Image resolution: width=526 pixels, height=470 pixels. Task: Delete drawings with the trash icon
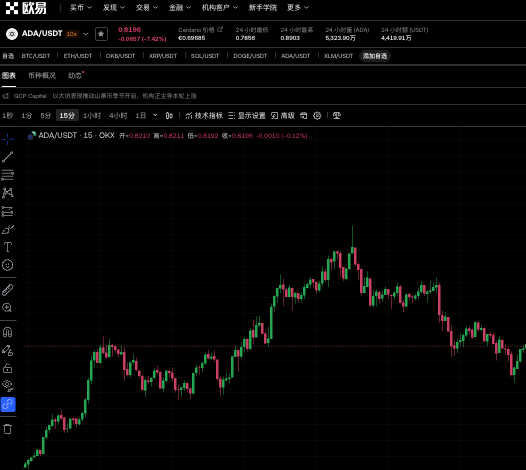point(8,429)
